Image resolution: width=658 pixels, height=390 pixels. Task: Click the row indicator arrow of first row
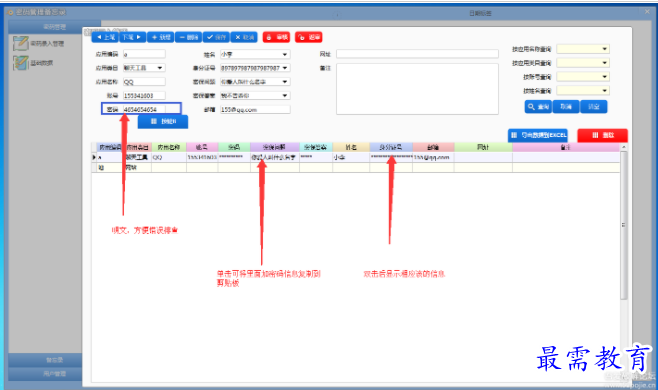(94, 157)
